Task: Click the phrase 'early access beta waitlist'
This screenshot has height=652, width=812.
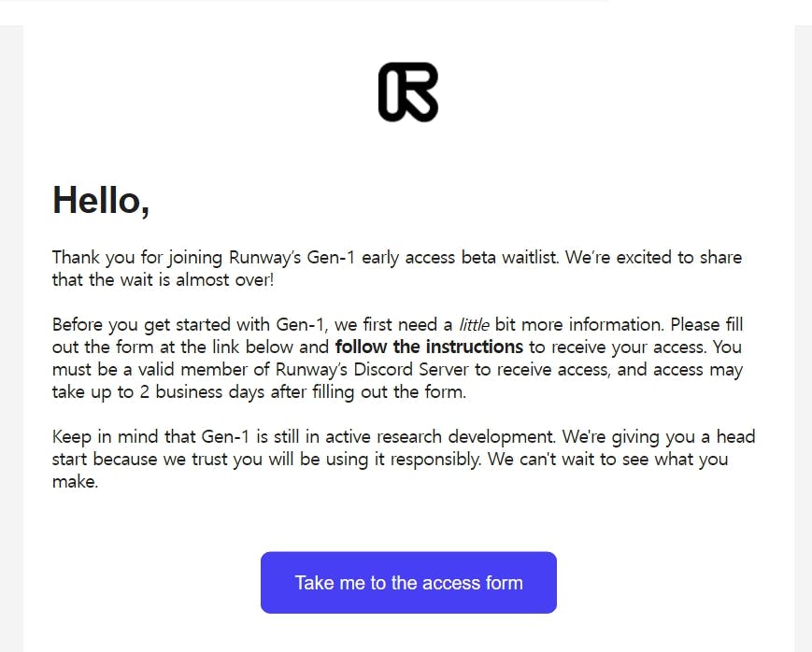Action: [x=460, y=258]
